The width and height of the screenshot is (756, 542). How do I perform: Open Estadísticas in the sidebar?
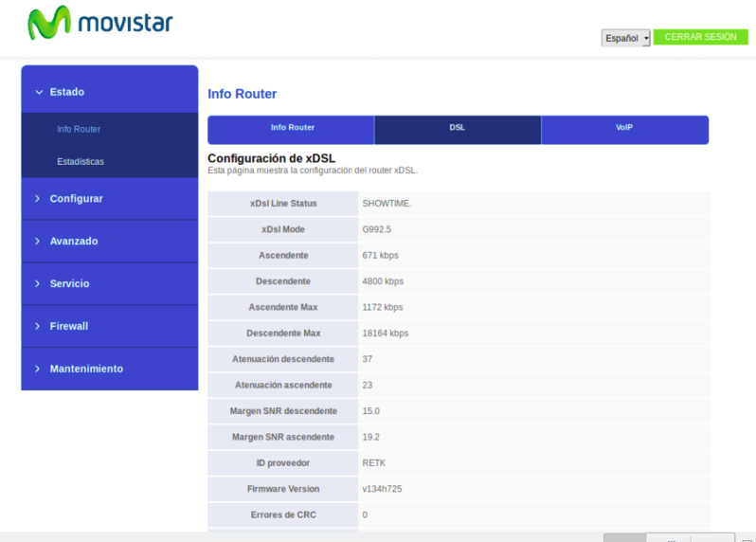coord(81,161)
